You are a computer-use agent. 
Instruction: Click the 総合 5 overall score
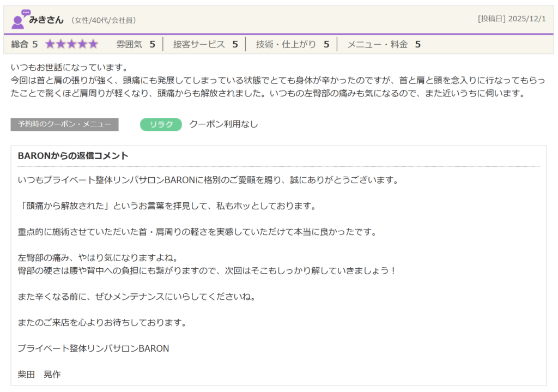point(25,44)
